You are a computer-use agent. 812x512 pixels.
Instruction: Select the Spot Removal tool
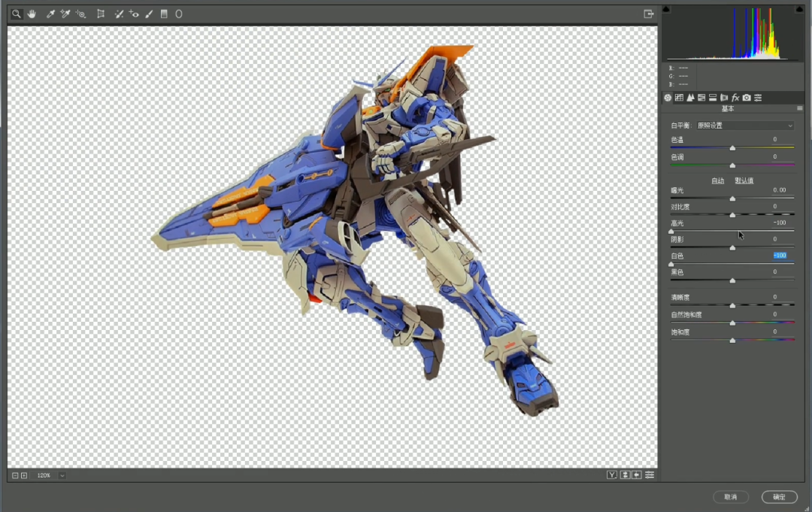click(x=119, y=14)
